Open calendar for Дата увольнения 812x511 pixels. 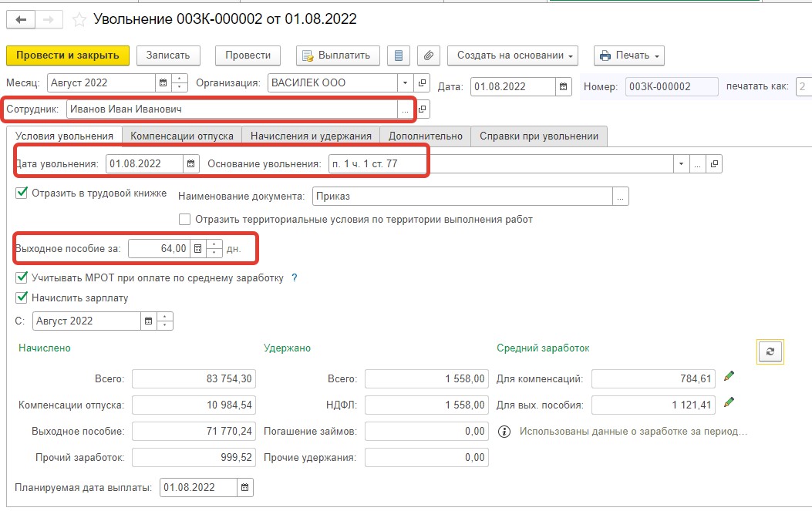190,164
